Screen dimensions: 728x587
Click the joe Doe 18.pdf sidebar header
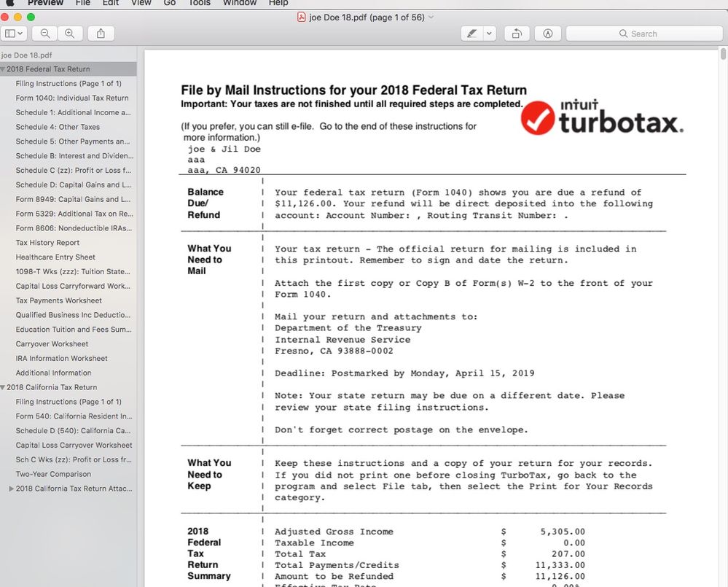coord(26,55)
